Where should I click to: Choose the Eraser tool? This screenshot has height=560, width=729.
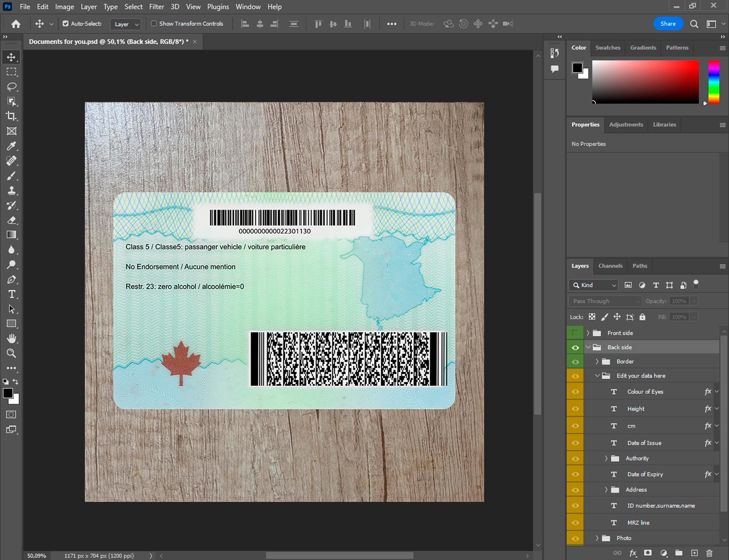click(x=12, y=220)
